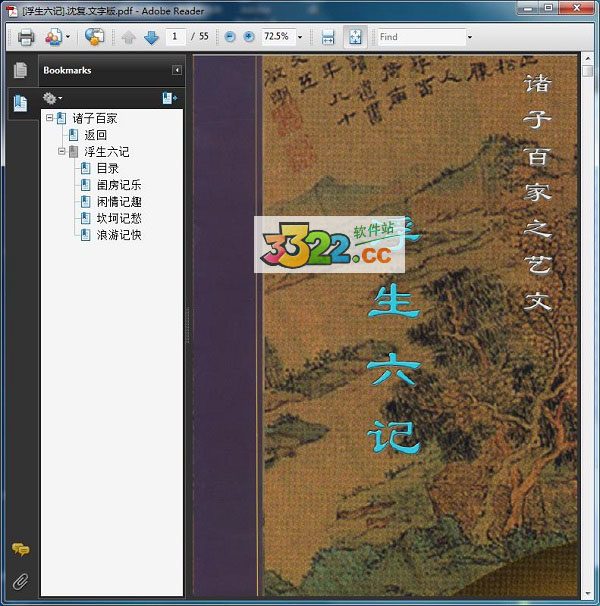Screen dimensions: 600x606
Task: Click the Print icon in toolbar
Action: (26, 37)
